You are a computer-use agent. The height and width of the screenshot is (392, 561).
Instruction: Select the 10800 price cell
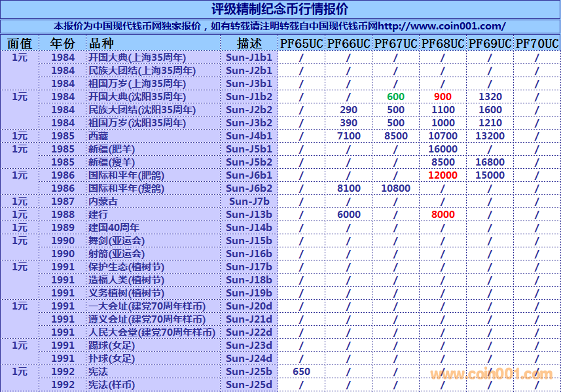pos(395,188)
